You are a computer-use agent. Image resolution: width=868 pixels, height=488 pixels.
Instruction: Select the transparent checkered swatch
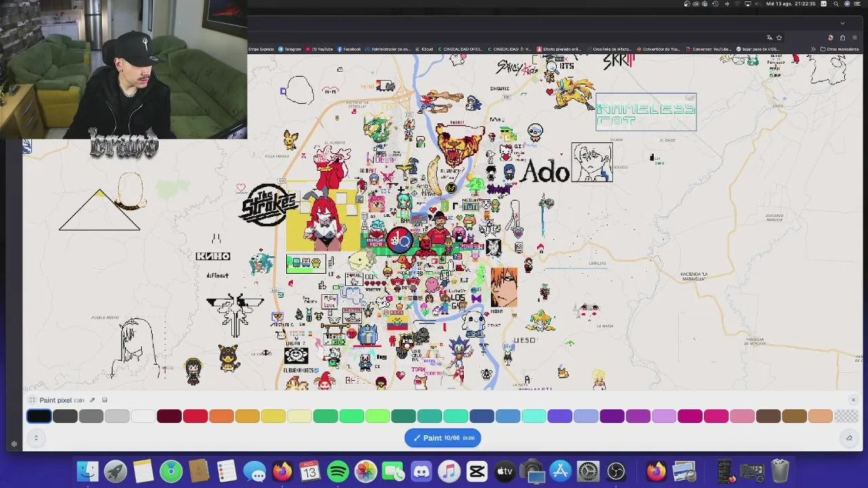(x=846, y=416)
